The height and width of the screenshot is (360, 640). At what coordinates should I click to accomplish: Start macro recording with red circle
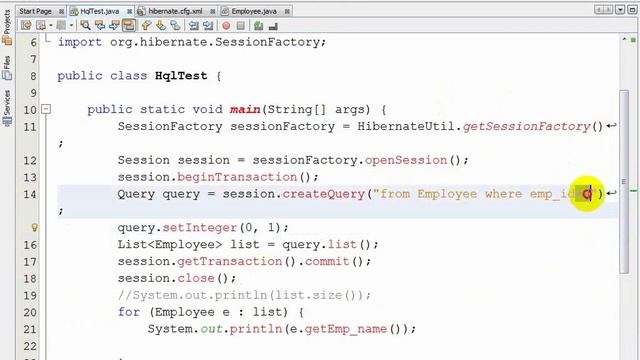(x=226, y=26)
